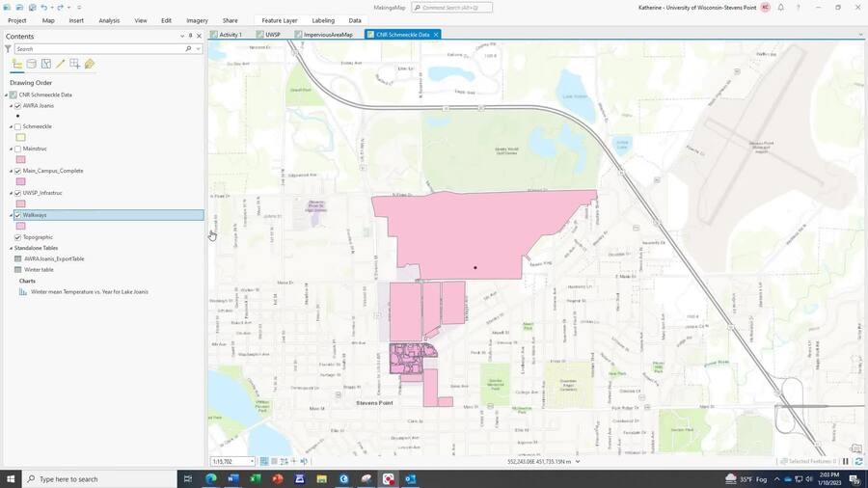This screenshot has height=488, width=868.
Task: Collapse Mainstruc layer legend
Action: 11,149
